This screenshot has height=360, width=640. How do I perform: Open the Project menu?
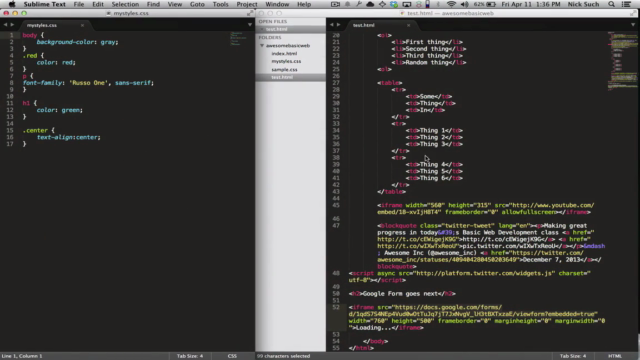pos(247,4)
